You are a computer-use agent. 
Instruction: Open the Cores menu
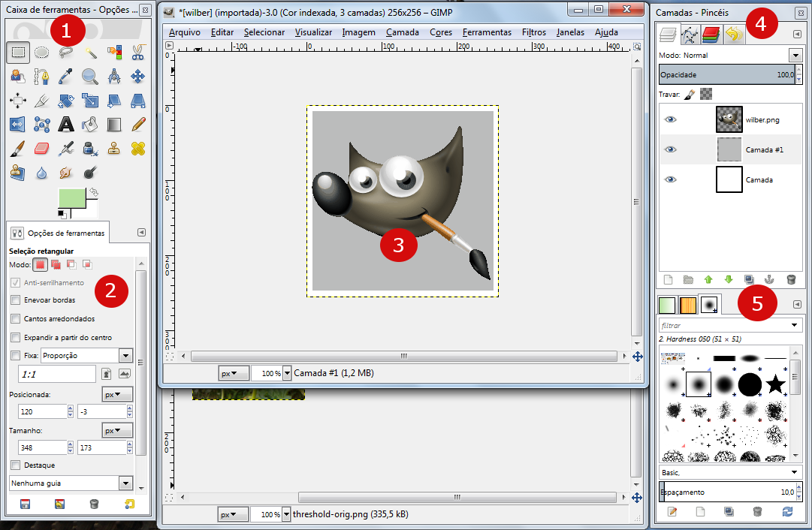441,32
